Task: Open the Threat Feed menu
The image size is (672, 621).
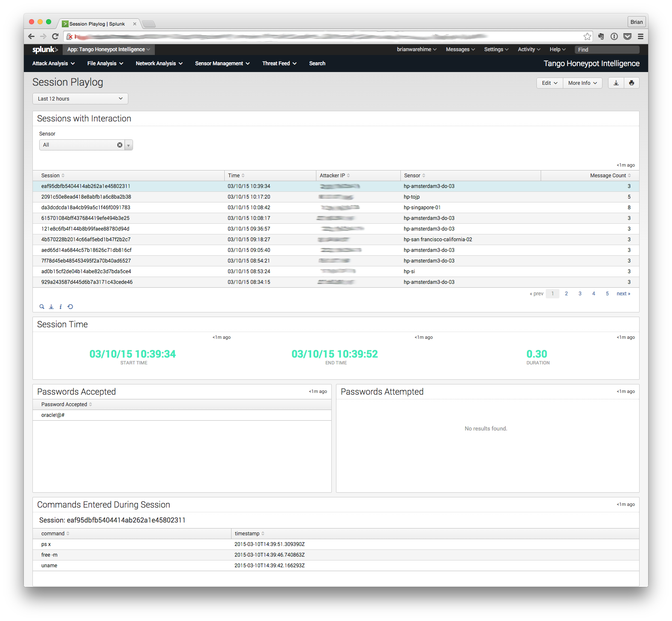Action: (x=279, y=64)
